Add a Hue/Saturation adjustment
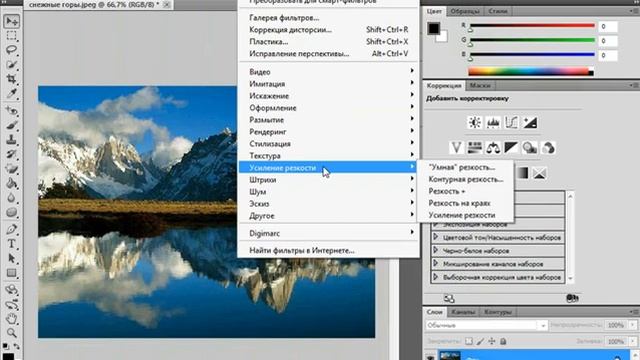Viewport: 640px width, 360px height. click(x=475, y=148)
